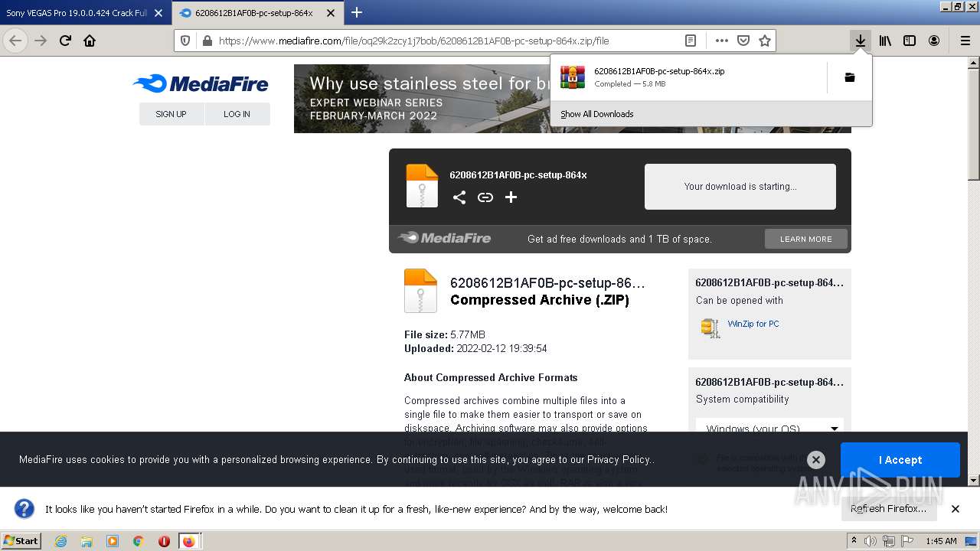Launch Internet Explorer from taskbar

click(61, 541)
